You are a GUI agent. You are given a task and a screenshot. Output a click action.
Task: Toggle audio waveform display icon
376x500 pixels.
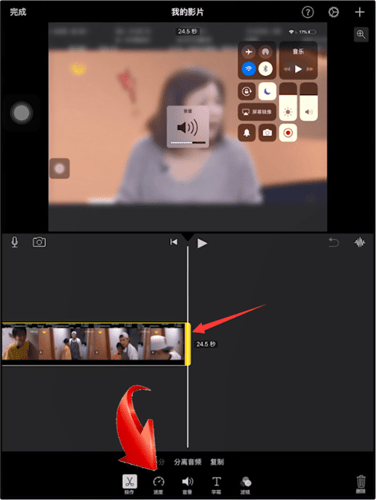[x=360, y=242]
